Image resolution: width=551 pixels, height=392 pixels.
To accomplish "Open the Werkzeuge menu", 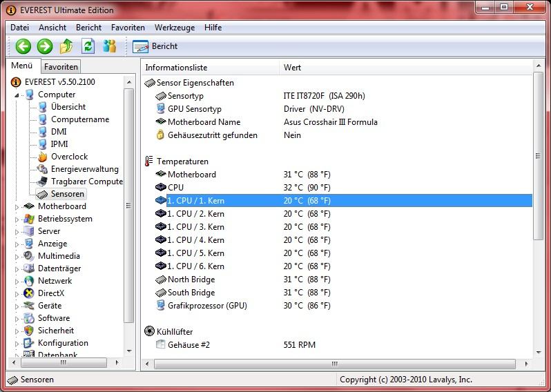I will click(175, 28).
